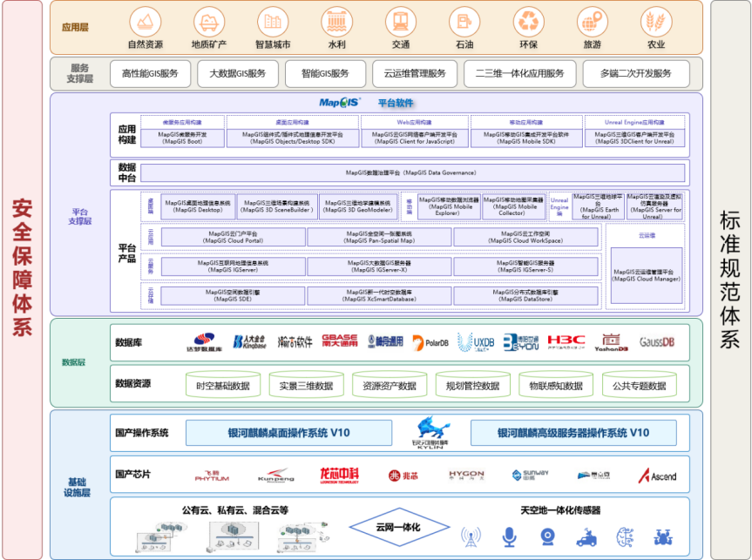Click the MapGIS Pan-Spatial Map box
This screenshot has width=752, height=560.
pos(379,237)
